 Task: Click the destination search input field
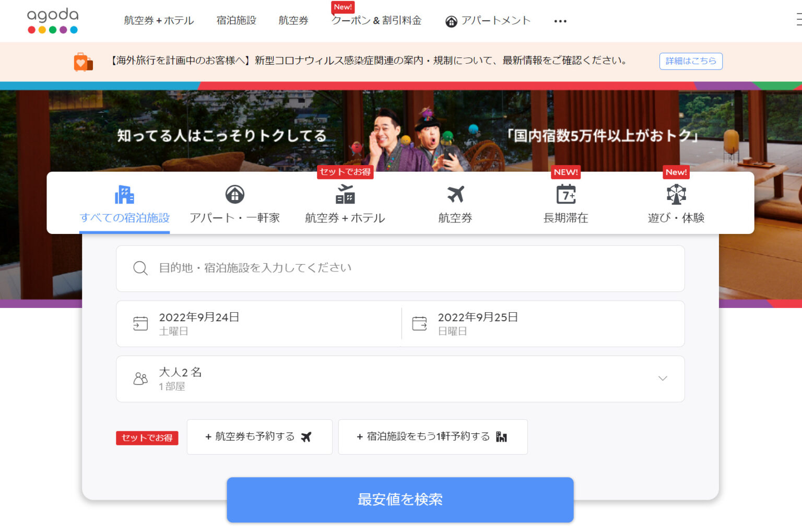pyautogui.click(x=400, y=268)
